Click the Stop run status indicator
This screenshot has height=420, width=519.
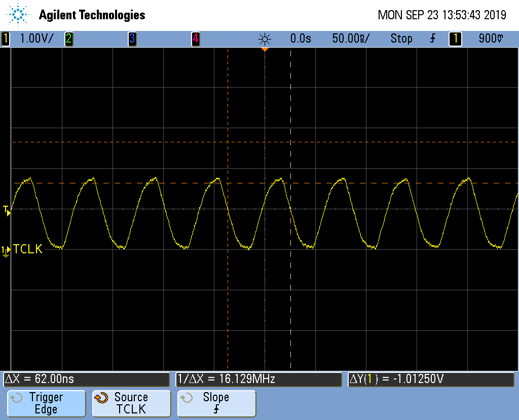coord(401,39)
